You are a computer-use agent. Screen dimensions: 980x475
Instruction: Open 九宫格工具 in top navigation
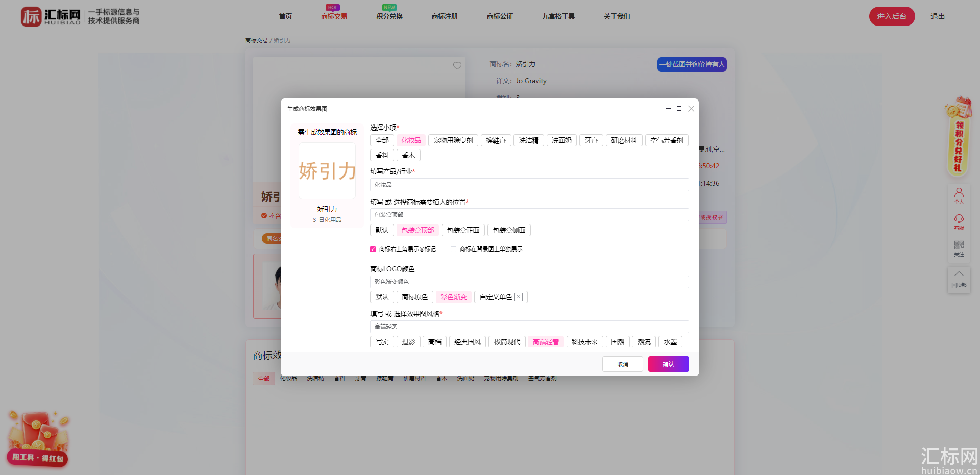pos(558,16)
